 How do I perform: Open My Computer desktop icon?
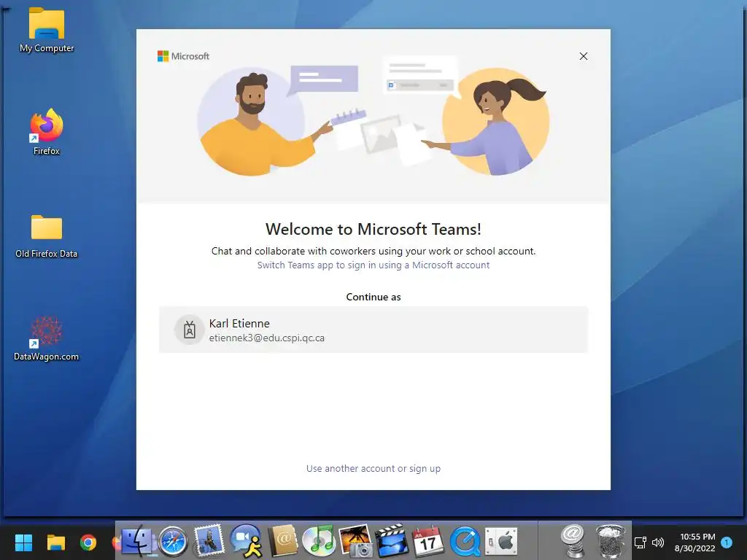46,30
